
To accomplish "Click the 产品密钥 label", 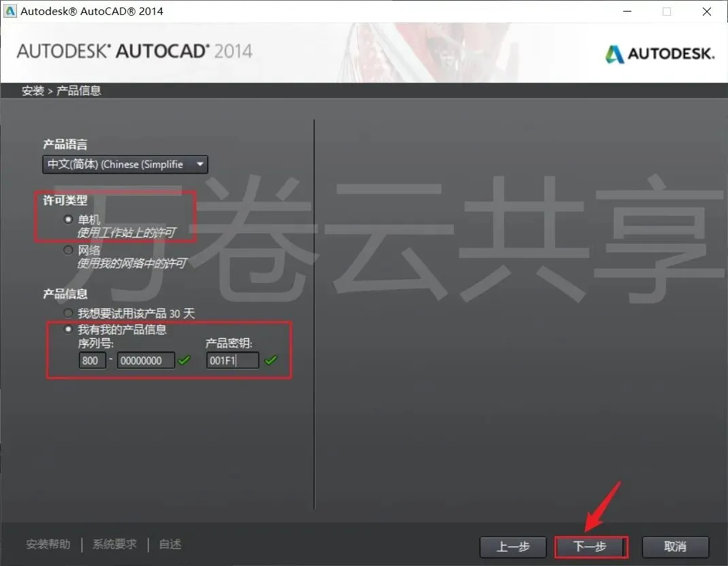I will click(229, 344).
